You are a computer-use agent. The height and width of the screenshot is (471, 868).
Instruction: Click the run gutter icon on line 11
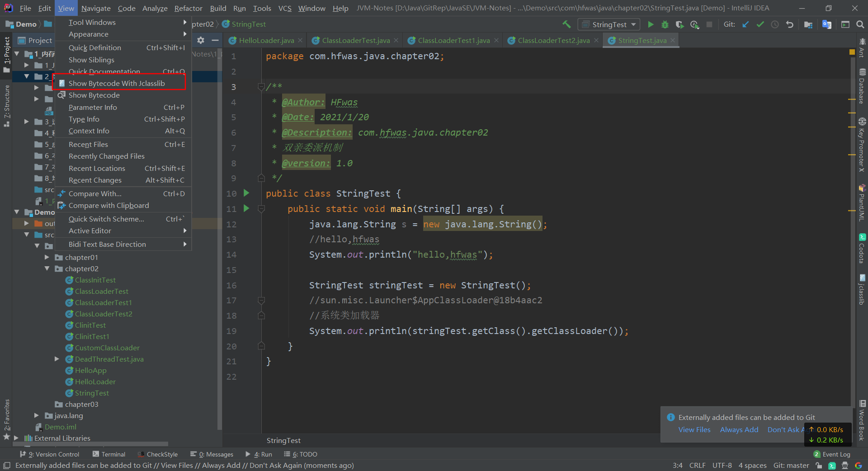[x=246, y=208]
